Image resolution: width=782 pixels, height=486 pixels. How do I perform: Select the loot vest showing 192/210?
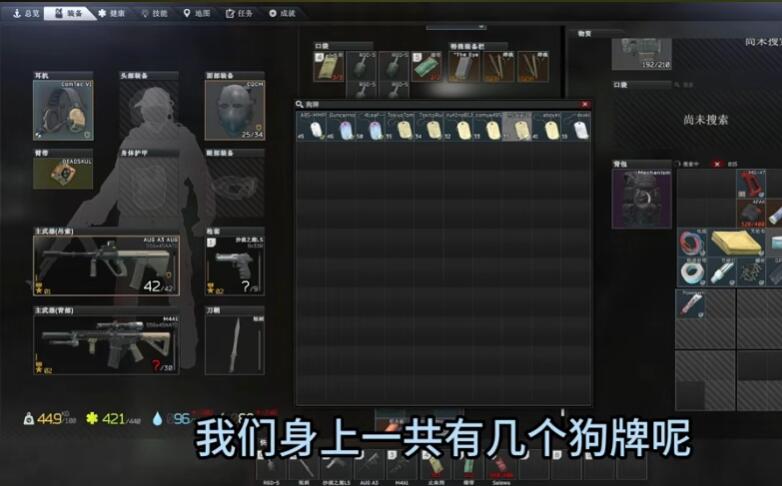641,54
